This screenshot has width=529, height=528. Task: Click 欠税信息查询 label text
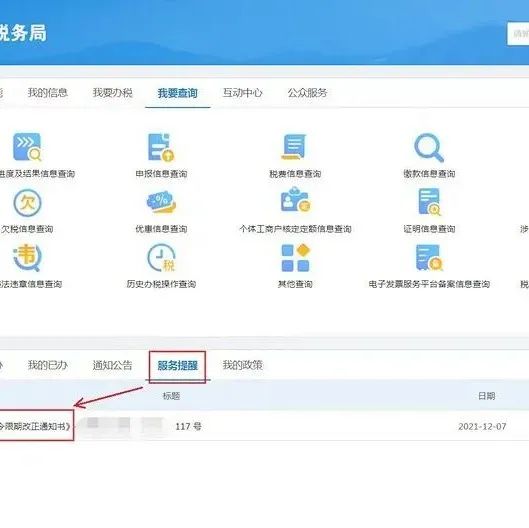(27, 229)
